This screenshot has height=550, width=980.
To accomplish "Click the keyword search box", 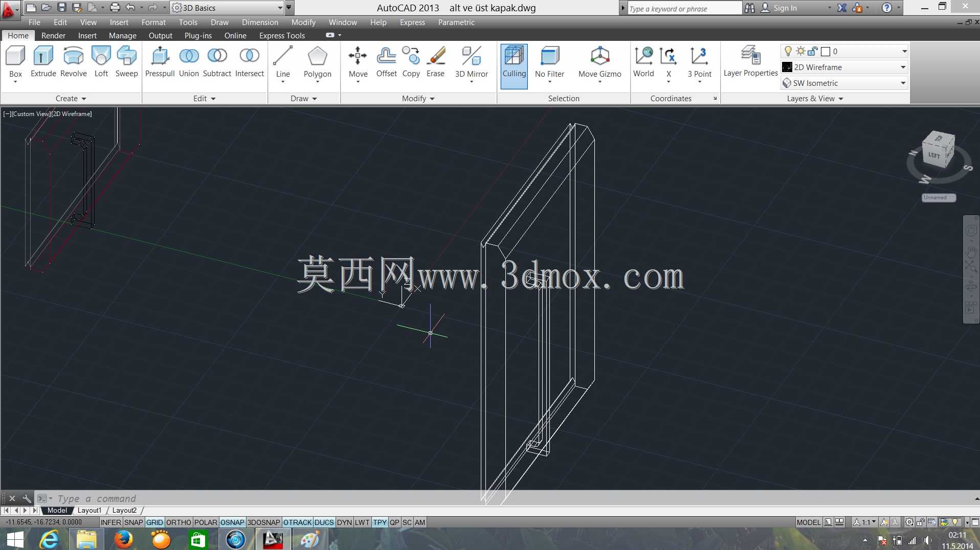I will [684, 8].
